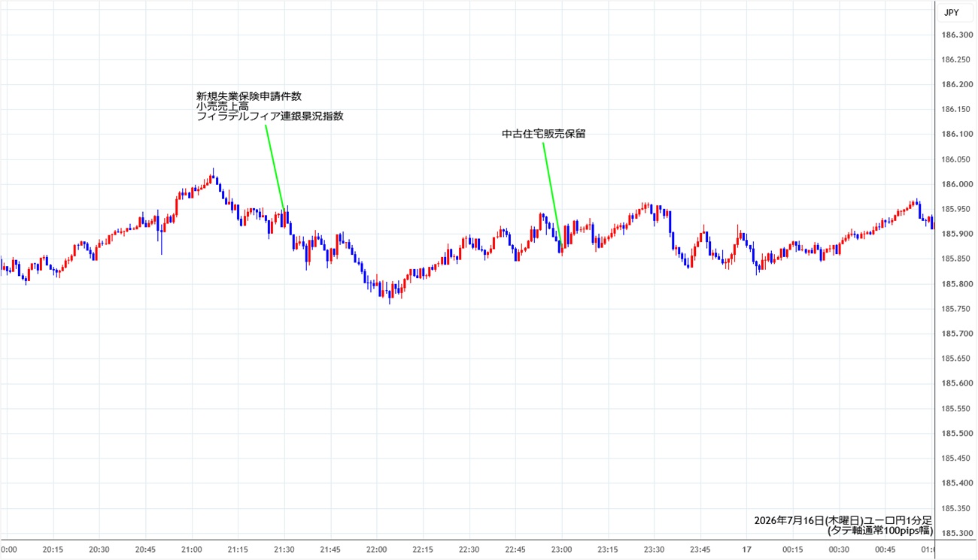Click the 23:00 time axis label
This screenshot has width=978, height=560.
563,549
